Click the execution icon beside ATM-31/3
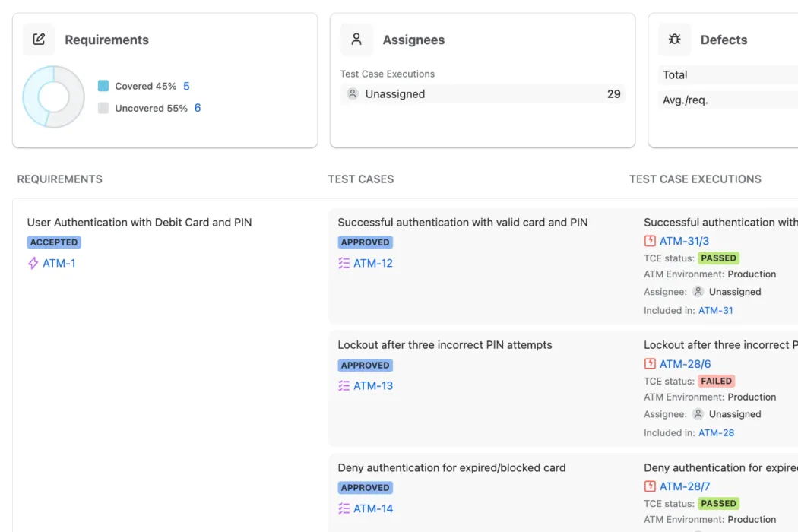798x532 pixels. point(650,242)
